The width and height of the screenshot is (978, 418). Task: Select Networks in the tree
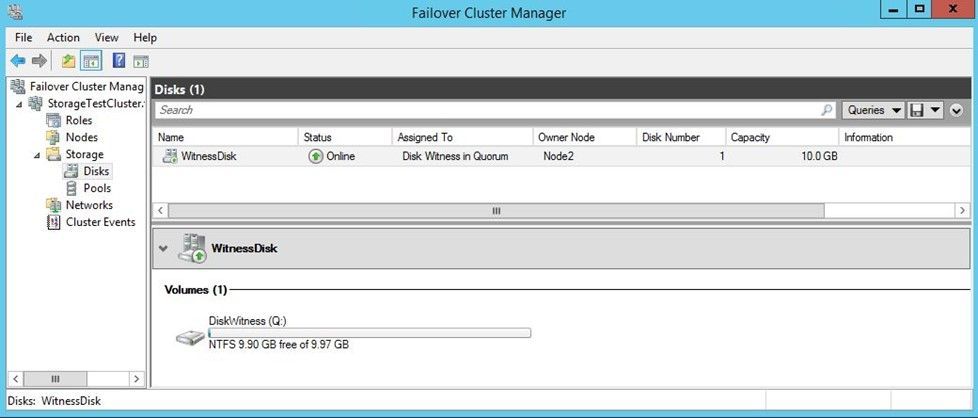89,205
